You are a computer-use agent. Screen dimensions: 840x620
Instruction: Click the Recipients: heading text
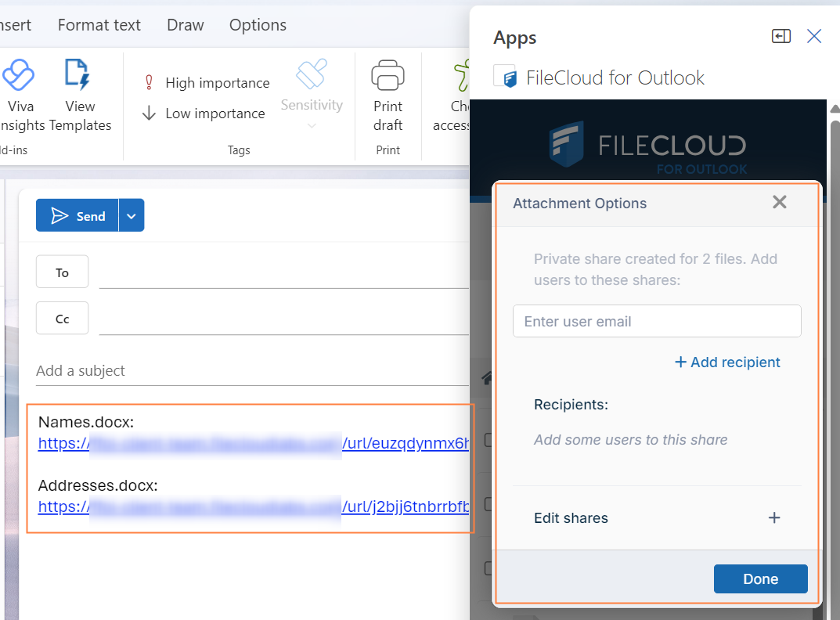571,405
